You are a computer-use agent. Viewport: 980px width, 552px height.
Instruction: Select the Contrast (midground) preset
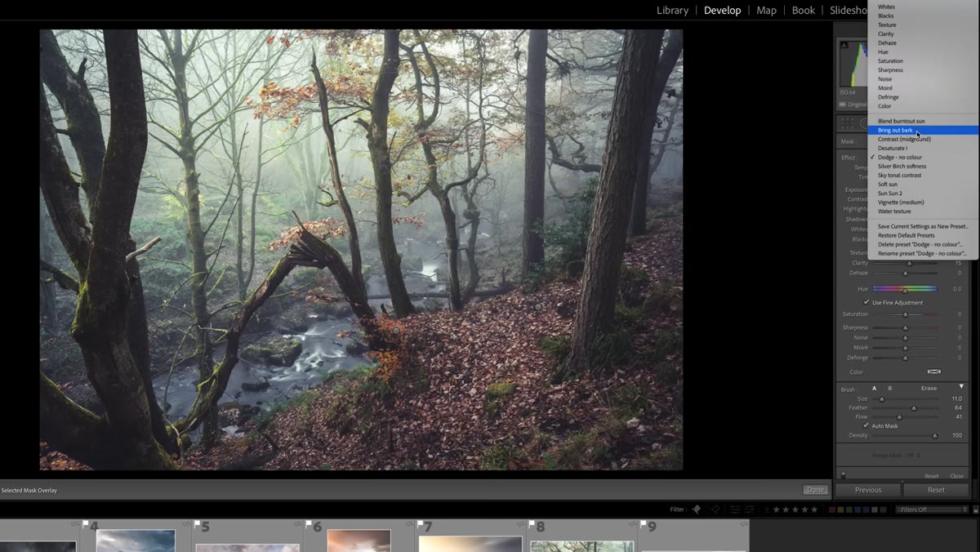tap(923, 139)
